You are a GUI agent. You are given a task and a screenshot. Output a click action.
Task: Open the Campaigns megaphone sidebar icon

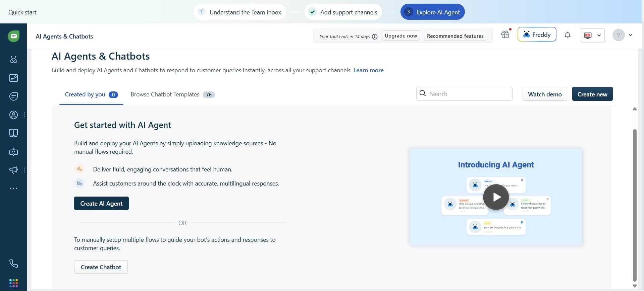13,170
